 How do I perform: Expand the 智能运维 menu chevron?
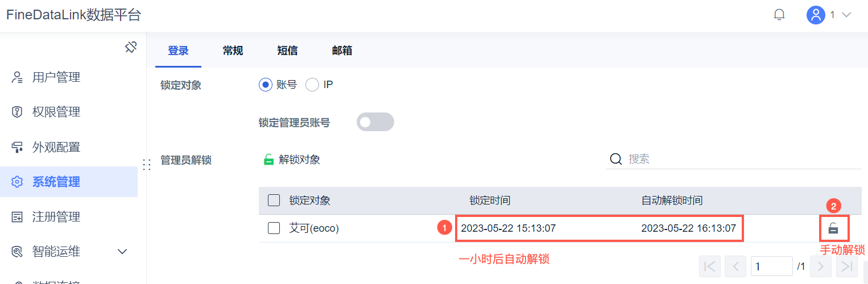point(122,251)
